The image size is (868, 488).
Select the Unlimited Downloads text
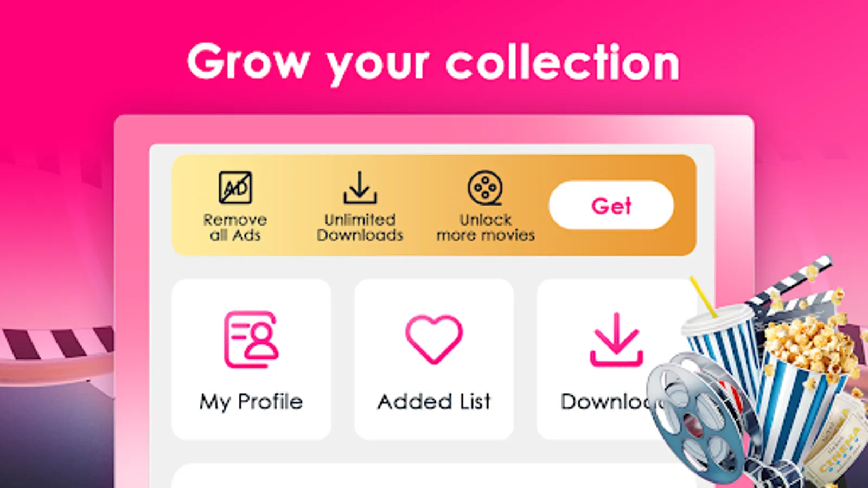pos(360,227)
